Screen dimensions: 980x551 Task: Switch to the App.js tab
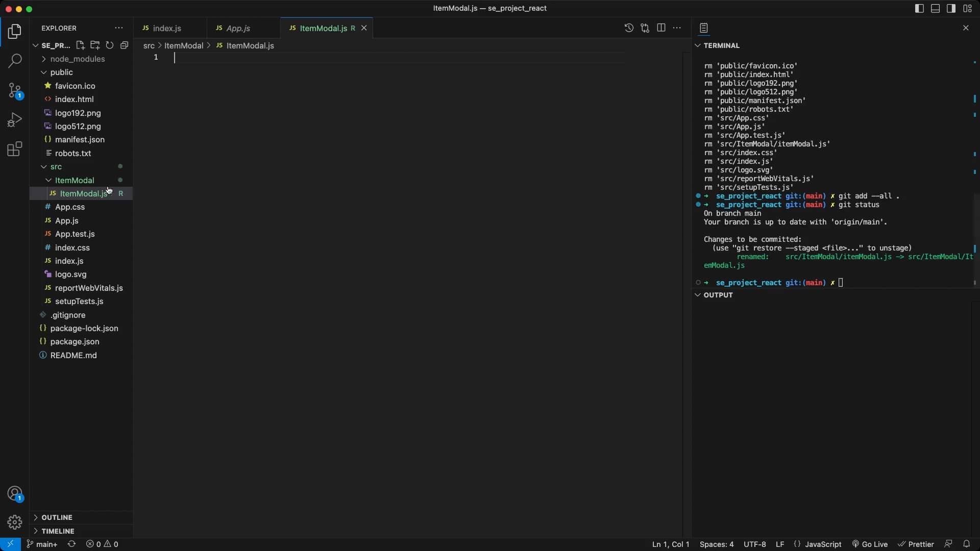pyautogui.click(x=238, y=29)
